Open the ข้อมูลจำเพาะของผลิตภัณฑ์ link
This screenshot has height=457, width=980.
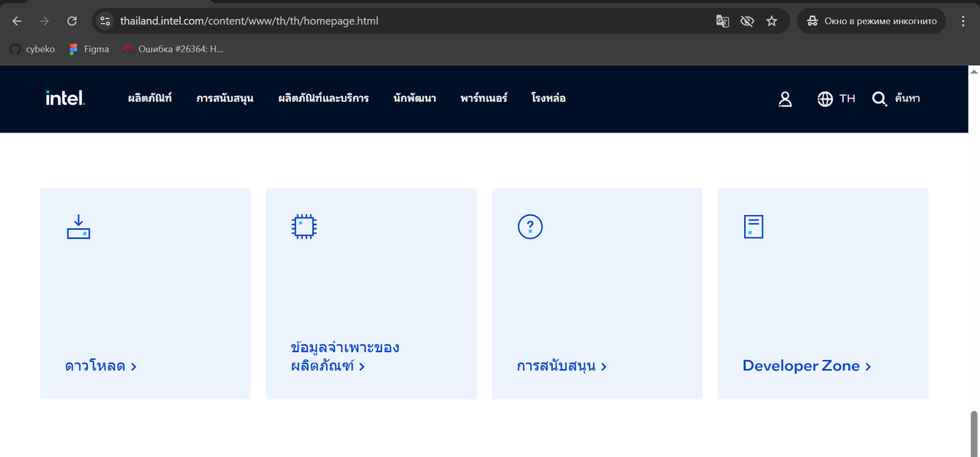click(x=345, y=357)
